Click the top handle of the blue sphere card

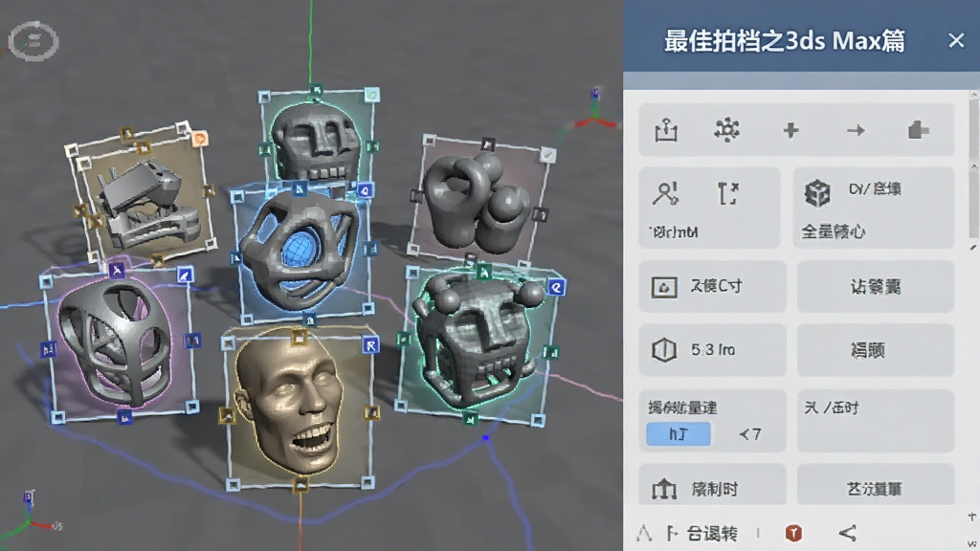(x=300, y=188)
